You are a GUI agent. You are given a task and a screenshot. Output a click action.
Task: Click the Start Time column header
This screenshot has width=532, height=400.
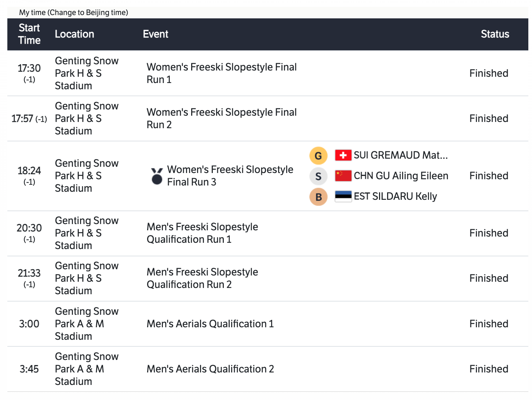point(29,34)
